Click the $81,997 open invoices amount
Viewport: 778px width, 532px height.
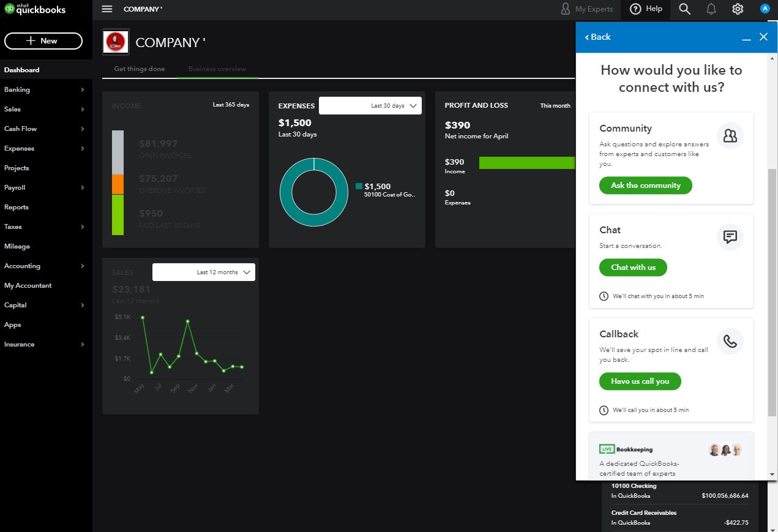click(158, 144)
